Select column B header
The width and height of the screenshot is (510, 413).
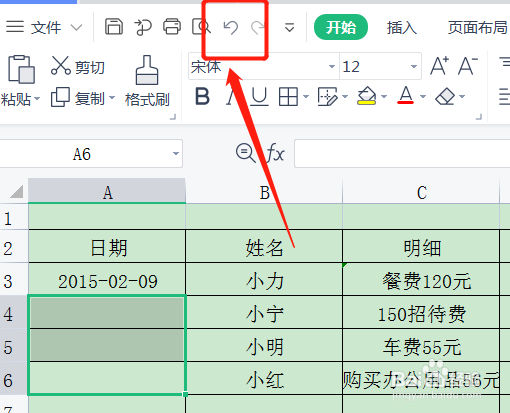264,191
